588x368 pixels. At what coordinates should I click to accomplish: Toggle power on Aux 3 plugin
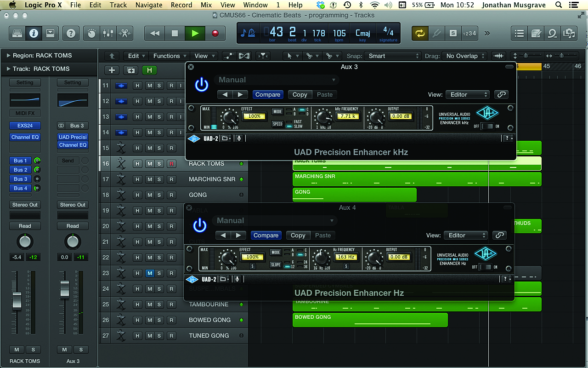coord(201,85)
